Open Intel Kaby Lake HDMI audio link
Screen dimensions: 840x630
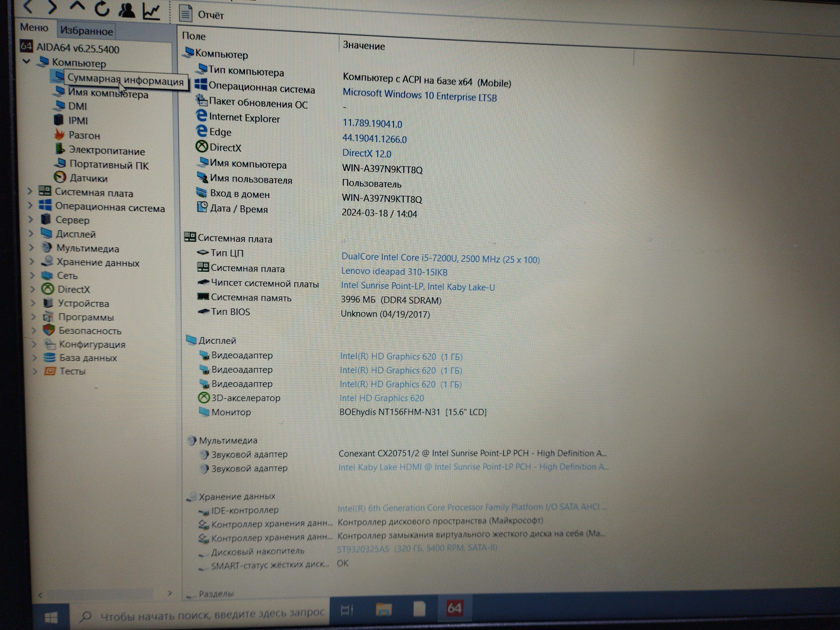[x=473, y=467]
